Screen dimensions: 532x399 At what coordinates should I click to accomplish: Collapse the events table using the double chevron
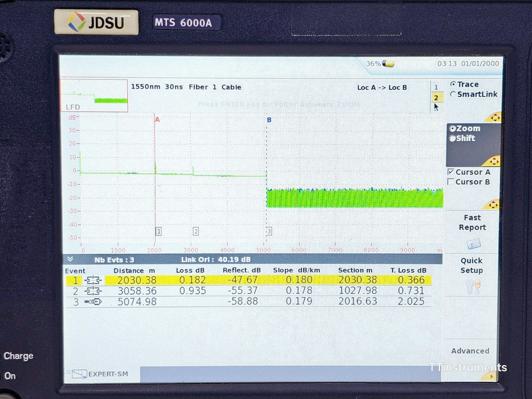70,260
